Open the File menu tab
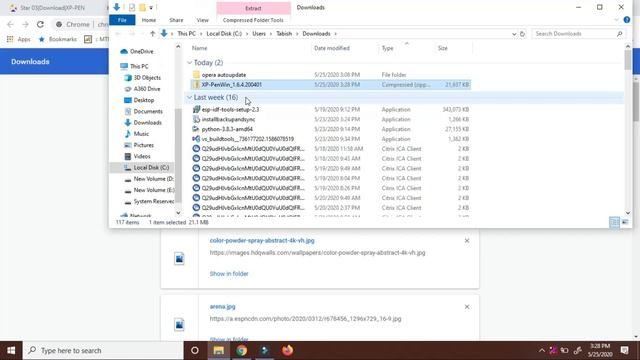This screenshot has height=360, width=640. click(x=122, y=20)
